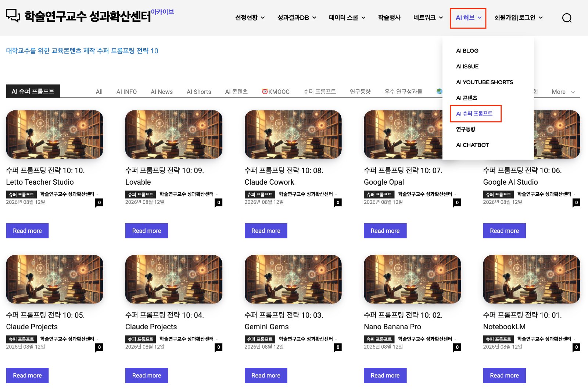Click Read more under Google AI Studio
The width and height of the screenshot is (588, 391).
pos(504,231)
